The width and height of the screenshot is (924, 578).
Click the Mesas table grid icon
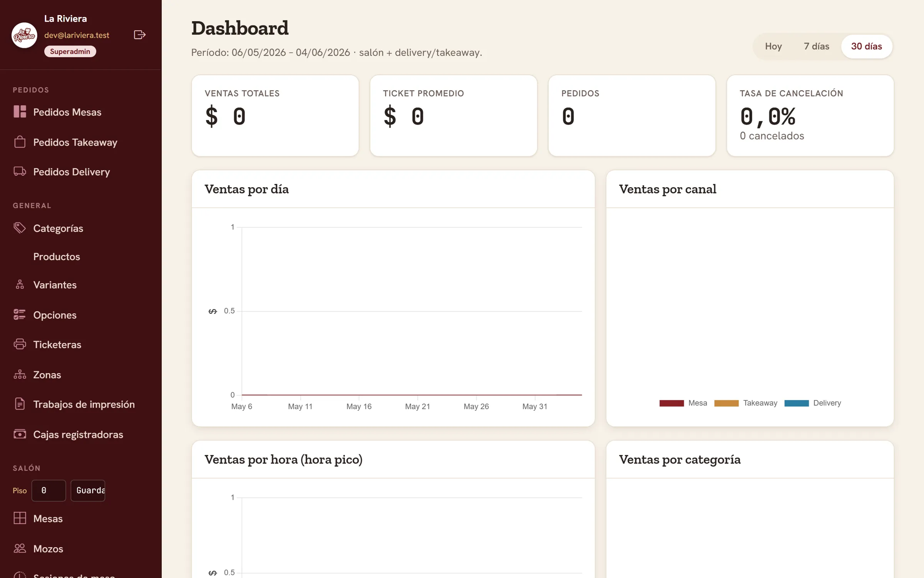click(x=20, y=518)
